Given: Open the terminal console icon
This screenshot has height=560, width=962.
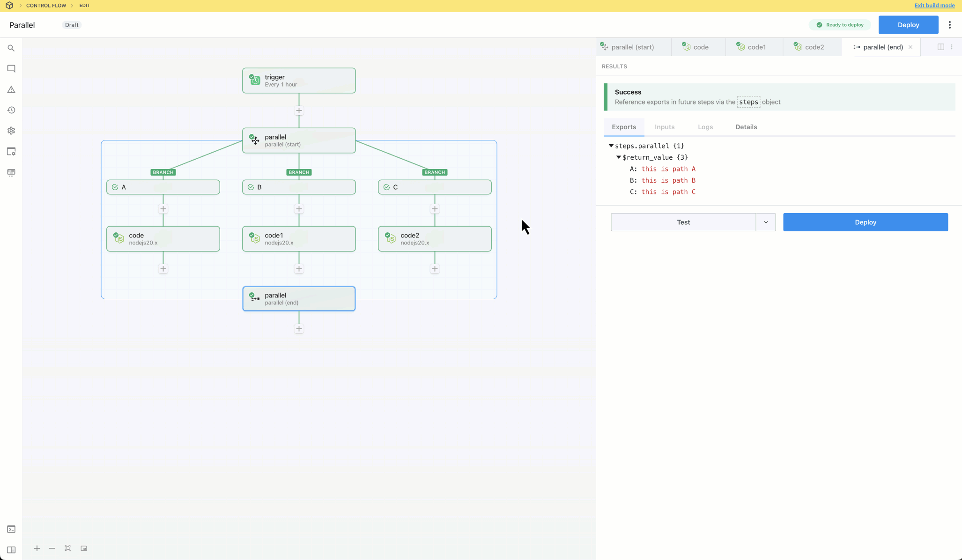Looking at the screenshot, I should tap(11, 529).
